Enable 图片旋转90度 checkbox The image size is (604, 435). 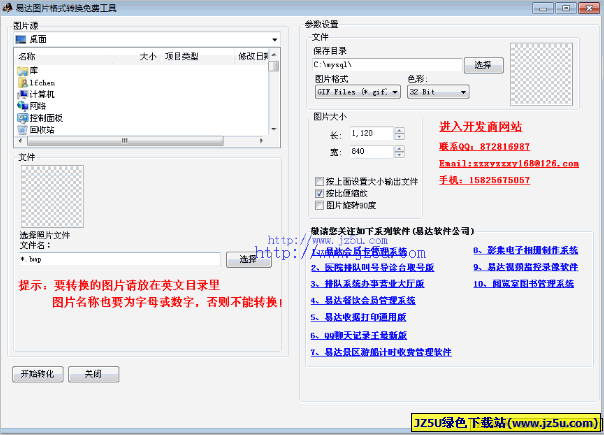point(319,205)
